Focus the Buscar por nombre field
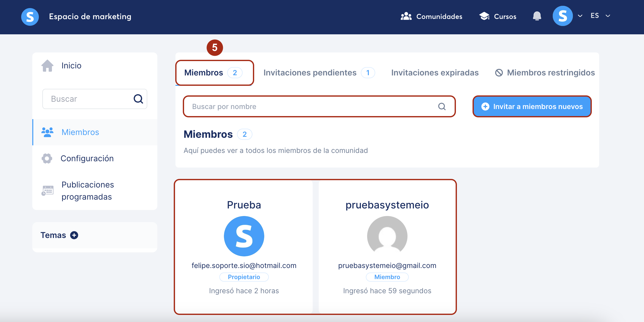The width and height of the screenshot is (644, 322). click(319, 106)
